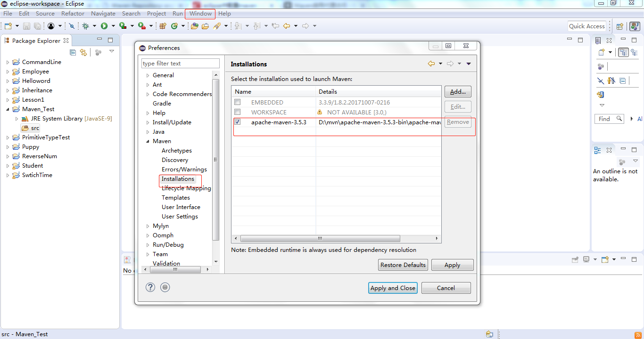
Task: Click the New Java Class icon
Action: 174,26
